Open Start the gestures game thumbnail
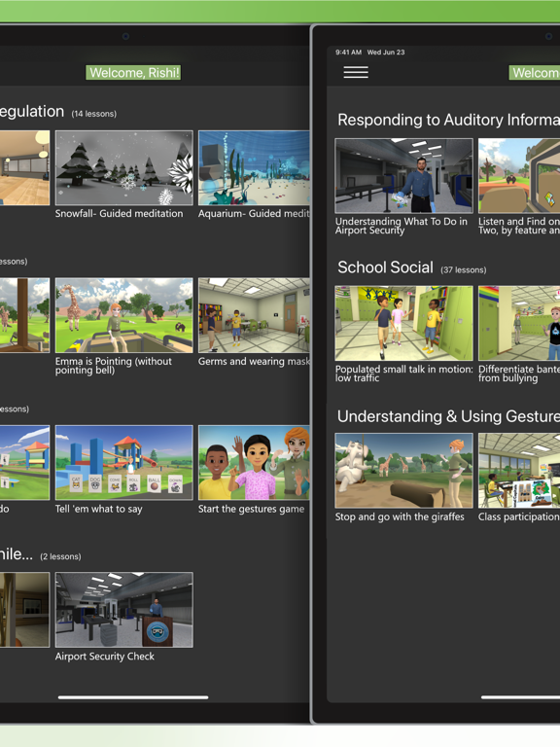Image resolution: width=560 pixels, height=747 pixels. pyautogui.click(x=254, y=463)
